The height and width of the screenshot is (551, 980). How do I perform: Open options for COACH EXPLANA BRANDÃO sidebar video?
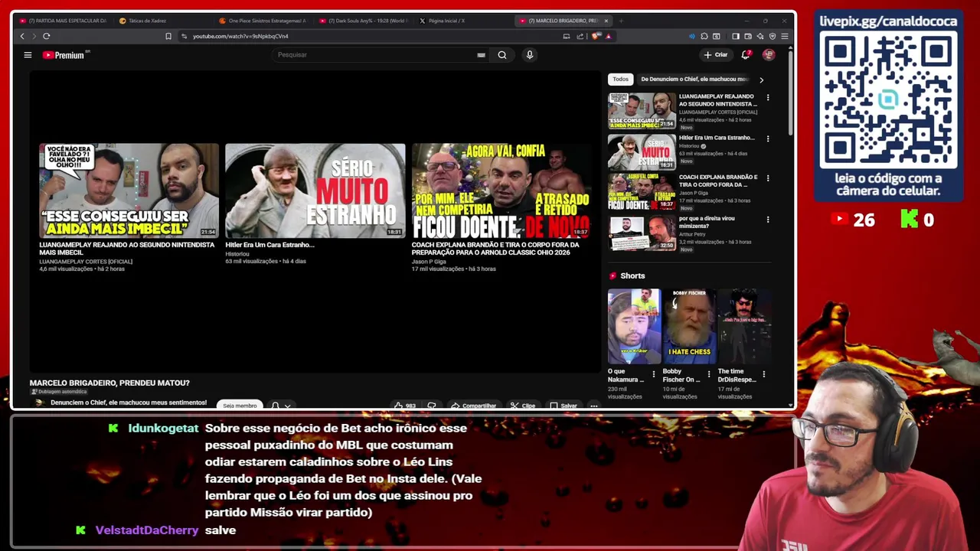tap(768, 178)
